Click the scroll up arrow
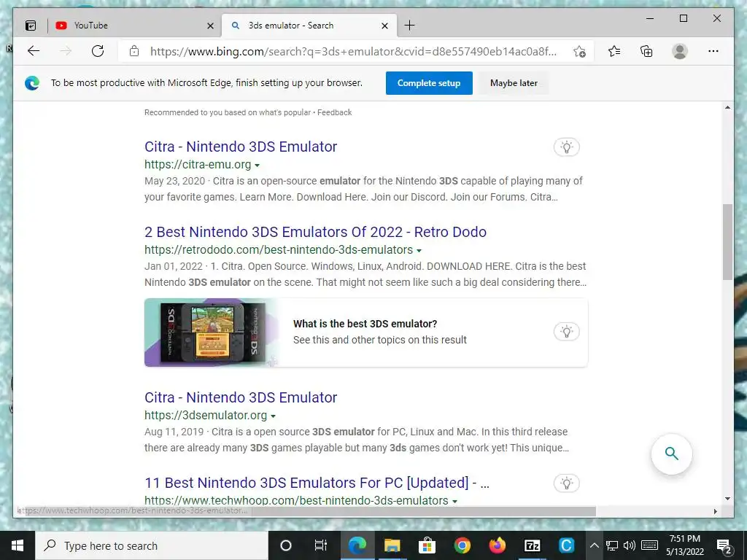This screenshot has width=747, height=560. coord(727,108)
